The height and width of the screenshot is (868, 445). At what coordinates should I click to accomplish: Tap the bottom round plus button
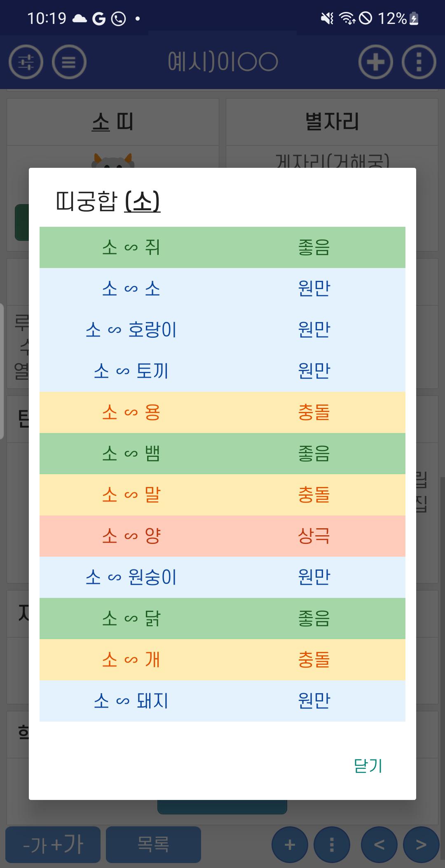(290, 844)
